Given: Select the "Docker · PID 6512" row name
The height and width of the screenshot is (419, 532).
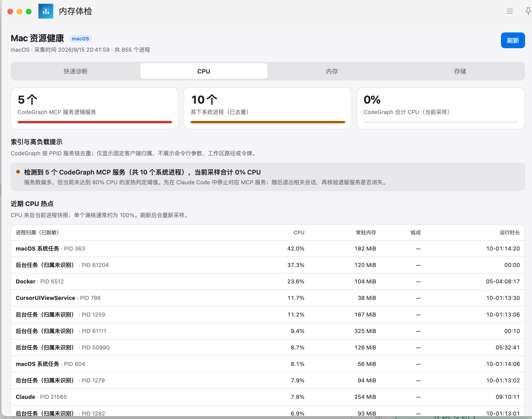Looking at the screenshot, I should click(40, 281).
